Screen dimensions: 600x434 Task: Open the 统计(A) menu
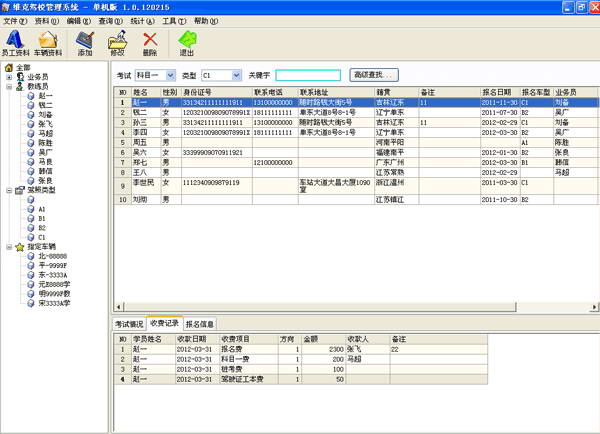pos(143,21)
